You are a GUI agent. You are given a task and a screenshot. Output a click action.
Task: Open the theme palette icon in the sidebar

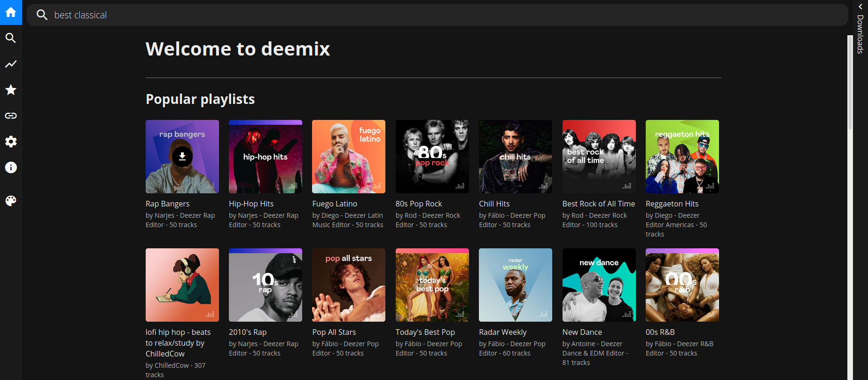pos(11,201)
